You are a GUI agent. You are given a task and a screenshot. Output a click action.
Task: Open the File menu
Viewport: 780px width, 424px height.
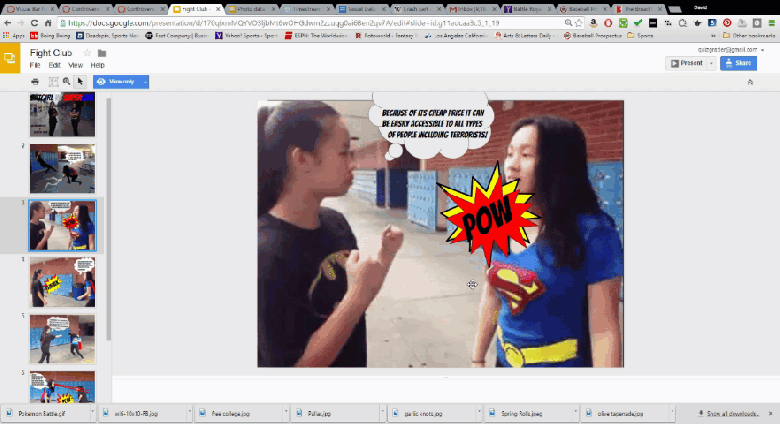[35, 64]
